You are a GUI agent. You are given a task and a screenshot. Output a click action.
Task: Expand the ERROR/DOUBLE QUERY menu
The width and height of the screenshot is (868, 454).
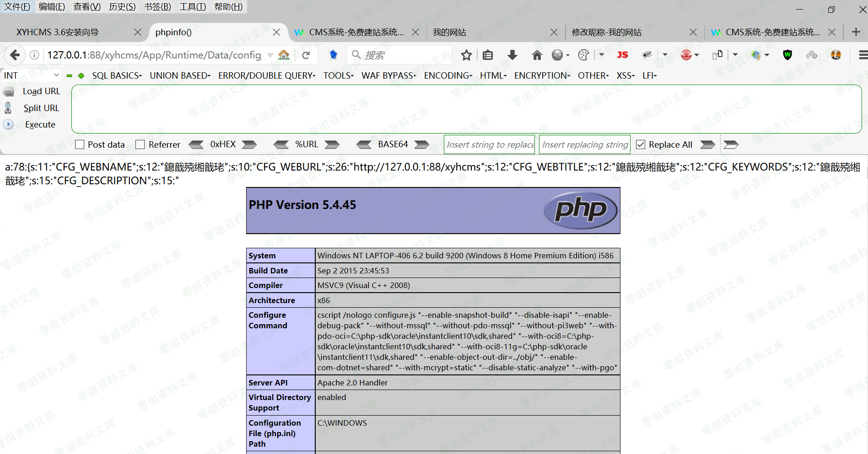267,76
